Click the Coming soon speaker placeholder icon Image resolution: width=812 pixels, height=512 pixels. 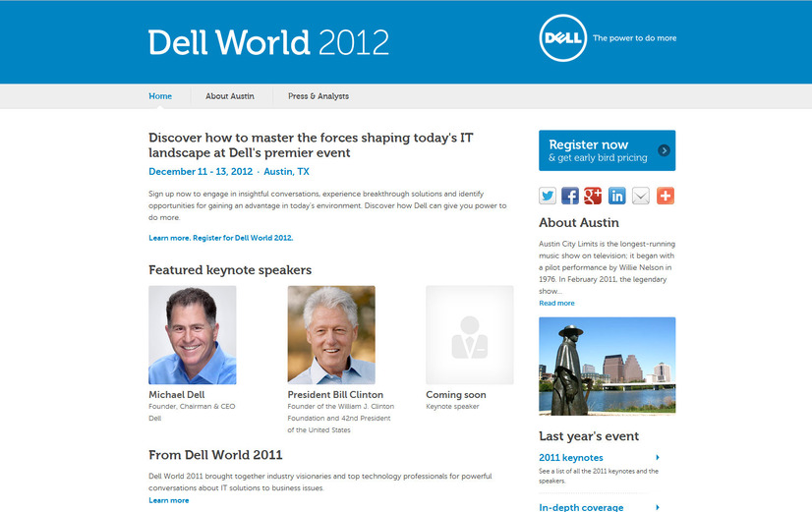coord(469,335)
